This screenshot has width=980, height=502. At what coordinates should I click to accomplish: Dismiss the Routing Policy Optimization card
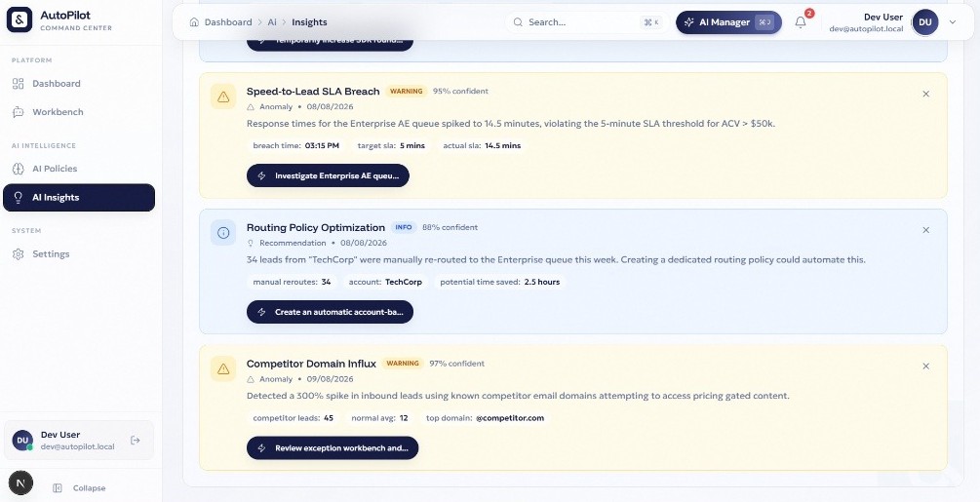pos(925,230)
